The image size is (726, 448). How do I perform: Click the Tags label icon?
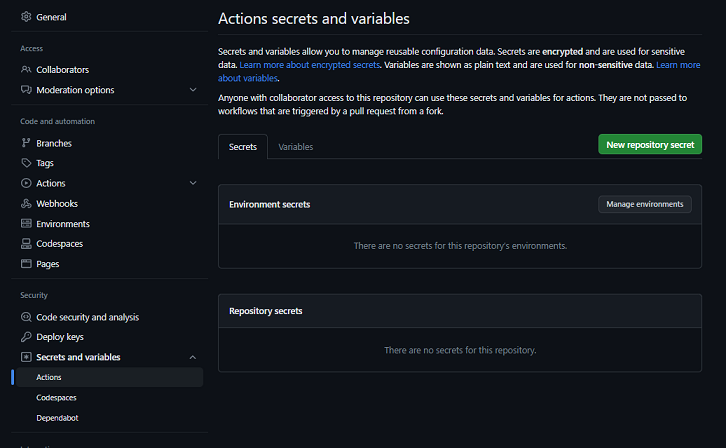[26, 163]
